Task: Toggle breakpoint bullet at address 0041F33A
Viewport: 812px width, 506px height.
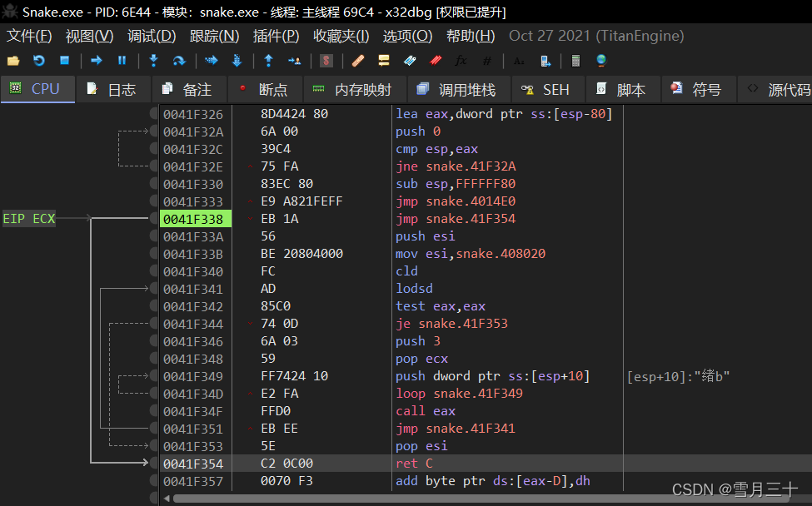Action: pos(154,236)
